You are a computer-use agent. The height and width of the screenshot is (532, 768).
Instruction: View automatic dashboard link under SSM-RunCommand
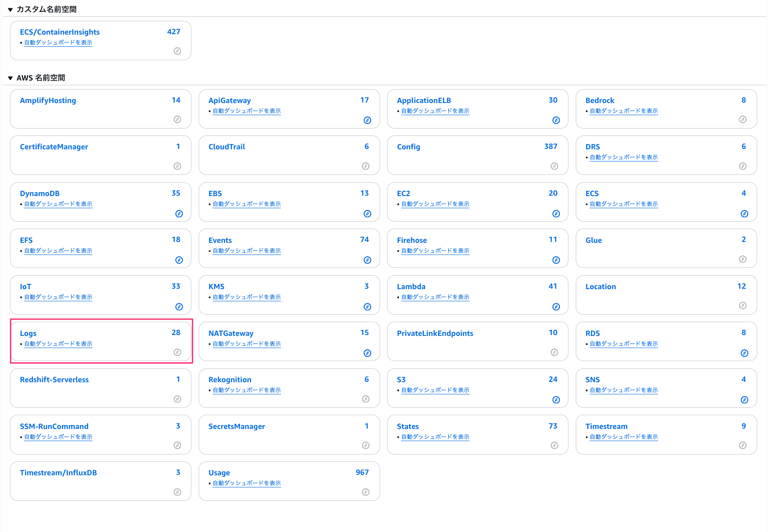[x=58, y=437]
